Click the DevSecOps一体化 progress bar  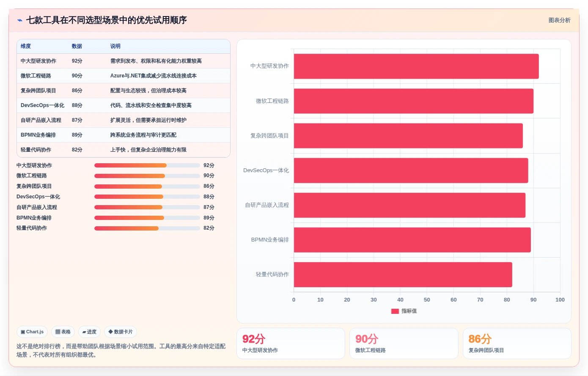pyautogui.click(x=147, y=197)
